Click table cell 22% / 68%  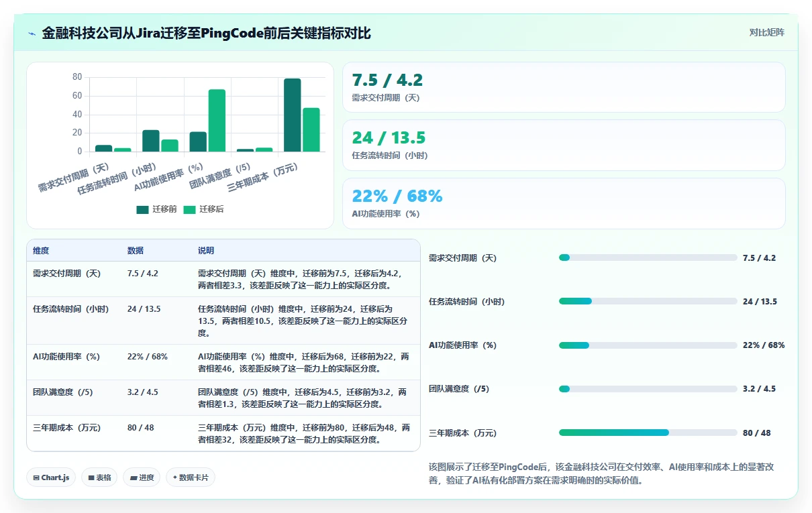click(x=148, y=357)
